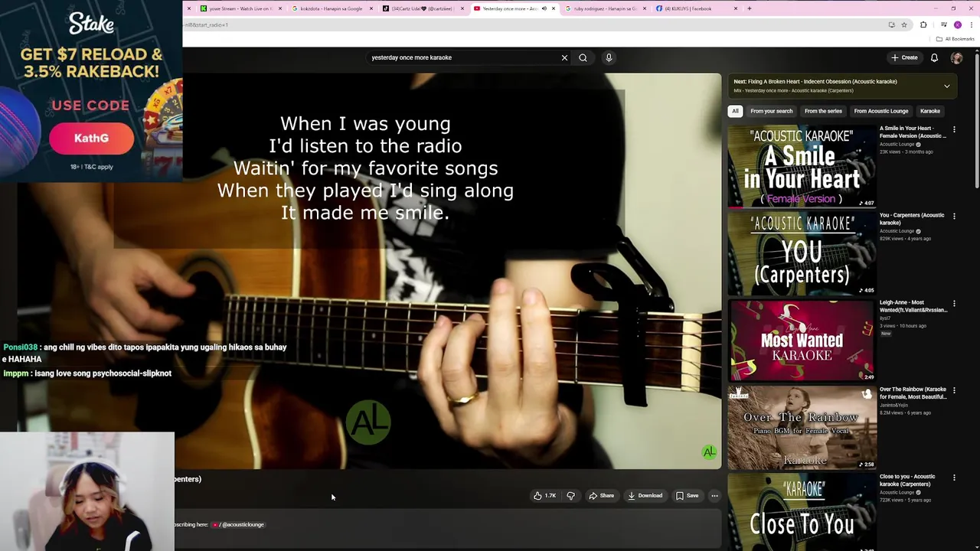980x551 pixels.
Task: Open install app icon in address bar
Action: point(891,24)
